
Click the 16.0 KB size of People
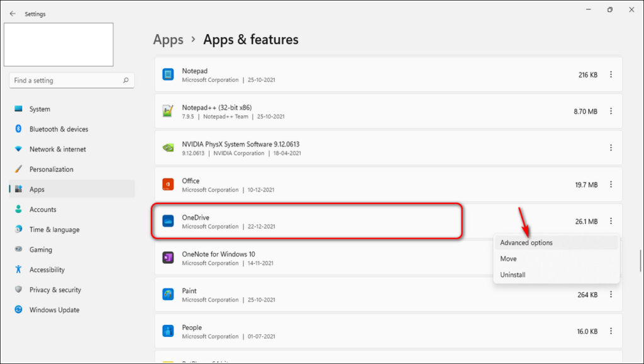587,331
